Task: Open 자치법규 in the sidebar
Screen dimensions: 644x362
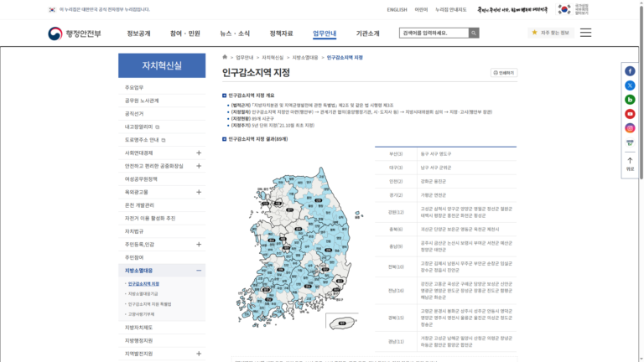Action: (162, 231)
